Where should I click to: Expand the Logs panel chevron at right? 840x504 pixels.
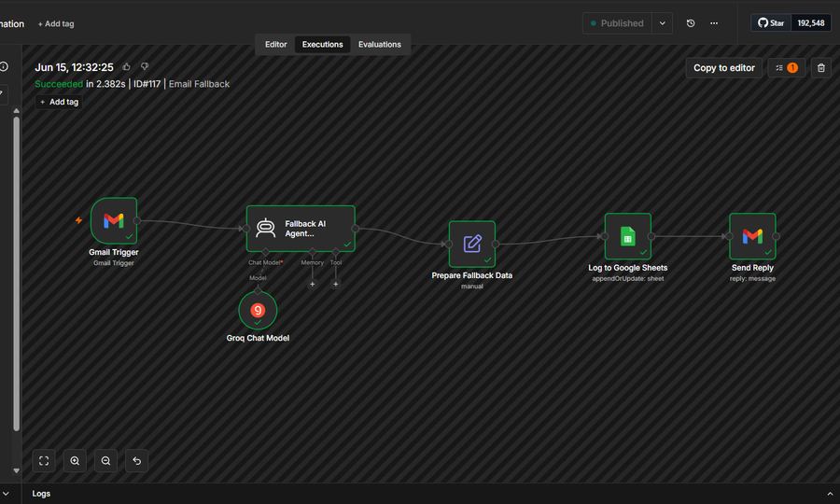(830, 494)
